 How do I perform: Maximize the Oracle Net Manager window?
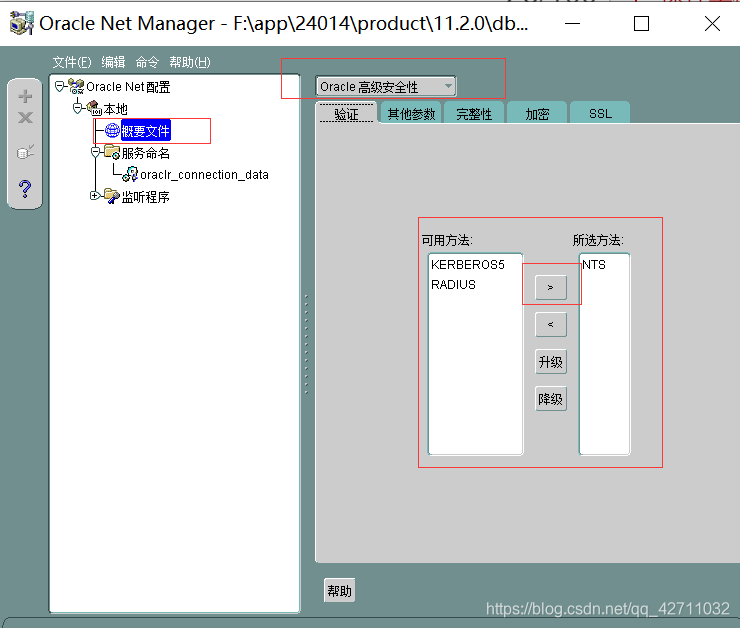pyautogui.click(x=641, y=23)
